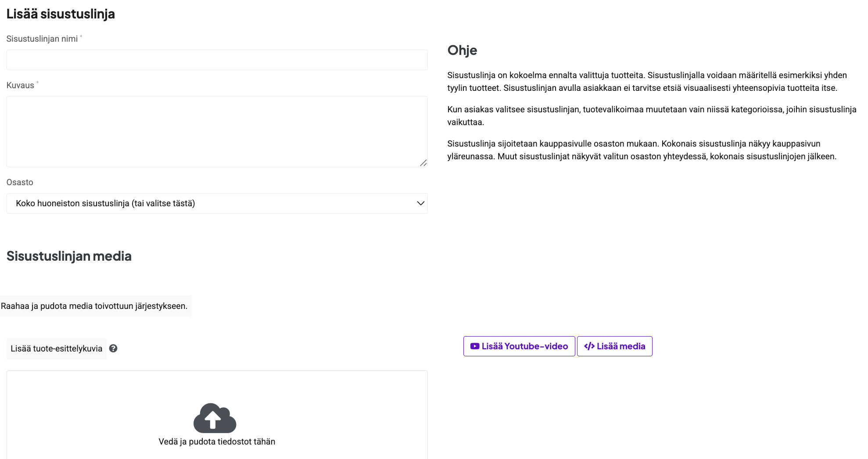Image resolution: width=868 pixels, height=459 pixels.
Task: Click the Sisustuslinjan nimi field label
Action: click(x=42, y=39)
